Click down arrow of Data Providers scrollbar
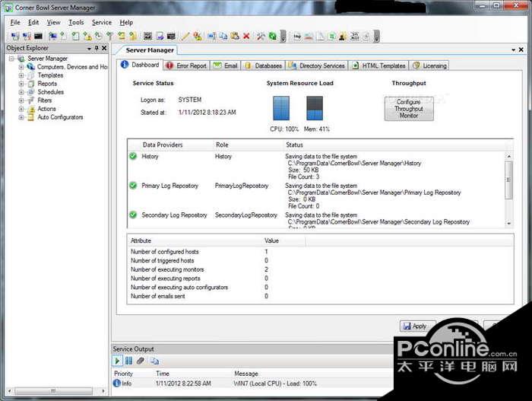532x401 pixels. point(508,223)
